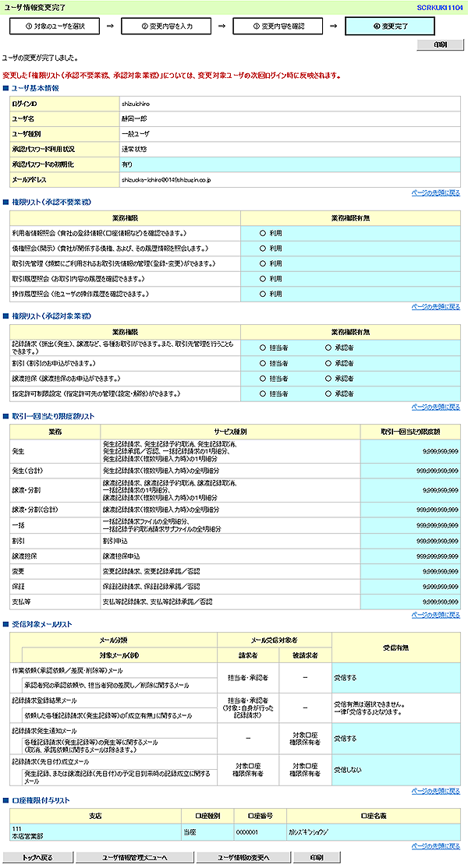
Task: Click step ① 対象のユーザを選択
Action: 55,26
